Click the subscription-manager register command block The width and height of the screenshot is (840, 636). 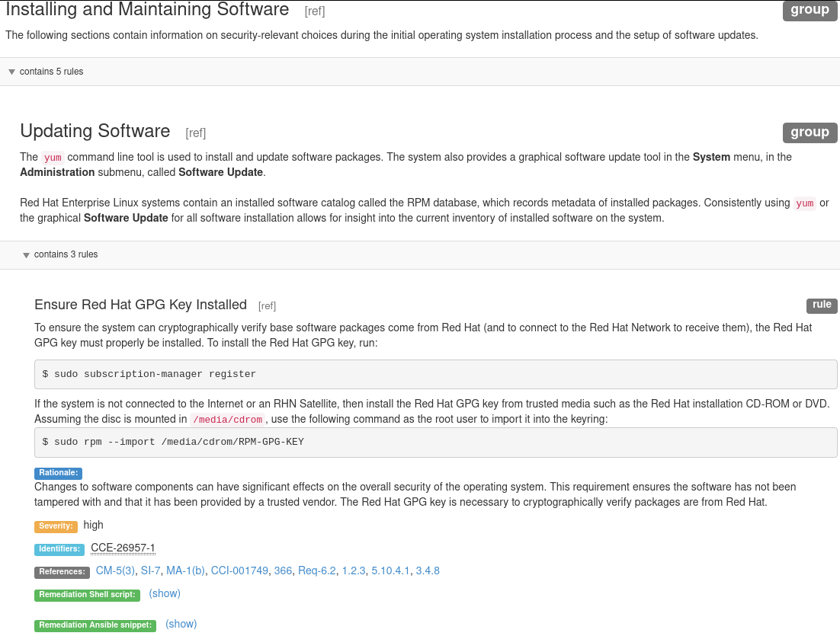point(435,374)
